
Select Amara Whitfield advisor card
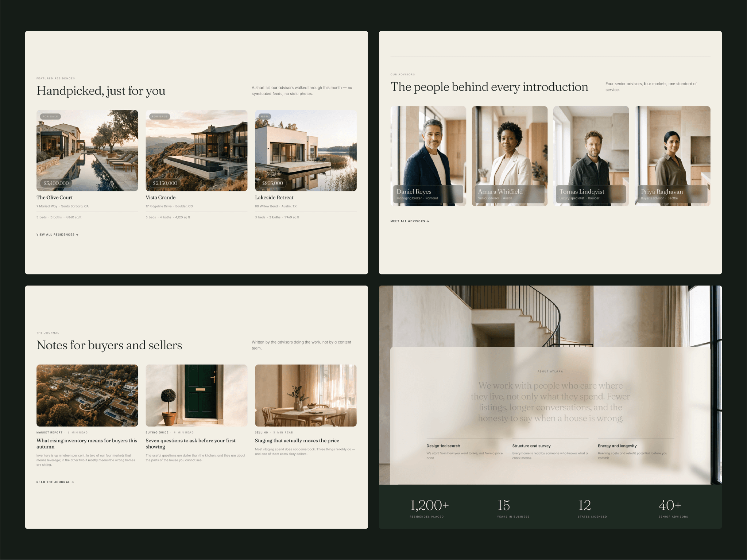[x=510, y=156]
